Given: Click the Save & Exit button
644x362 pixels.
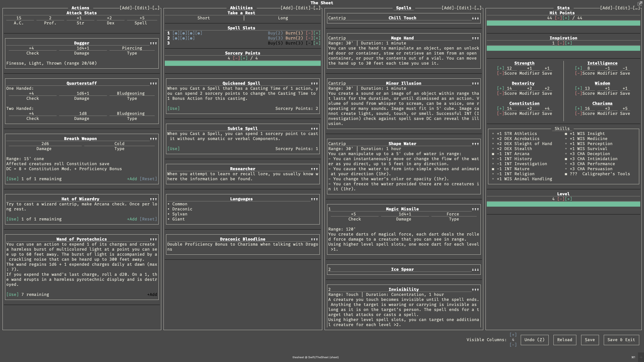Looking at the screenshot, I should pyautogui.click(x=621, y=340).
